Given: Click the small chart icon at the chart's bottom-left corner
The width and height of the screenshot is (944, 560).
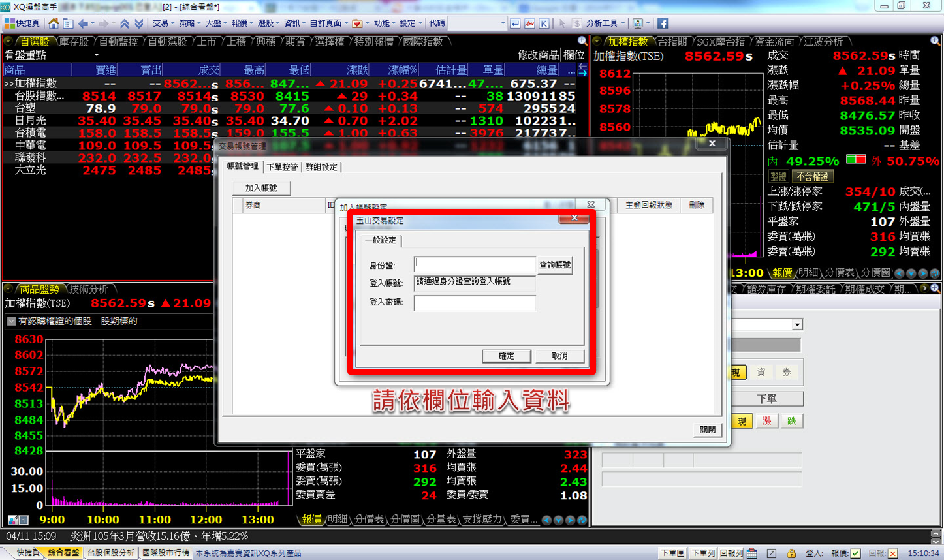Looking at the screenshot, I should (12, 520).
